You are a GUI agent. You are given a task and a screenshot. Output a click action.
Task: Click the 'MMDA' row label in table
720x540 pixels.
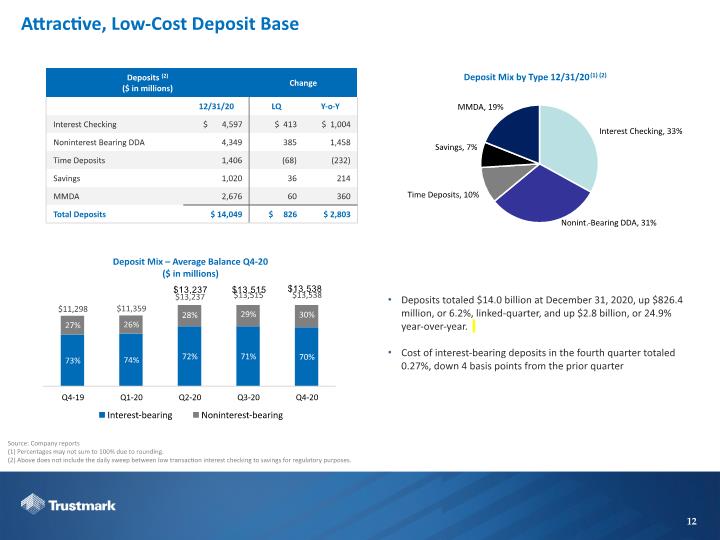(66, 196)
